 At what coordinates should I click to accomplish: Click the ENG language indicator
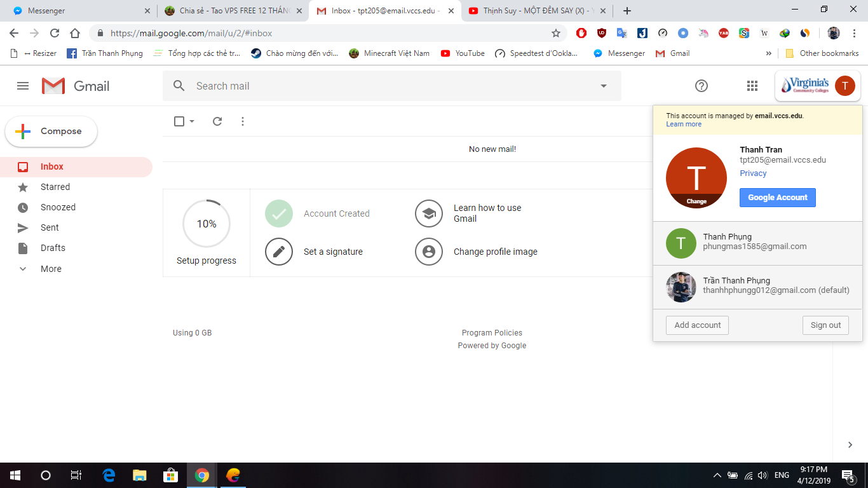[x=782, y=475]
